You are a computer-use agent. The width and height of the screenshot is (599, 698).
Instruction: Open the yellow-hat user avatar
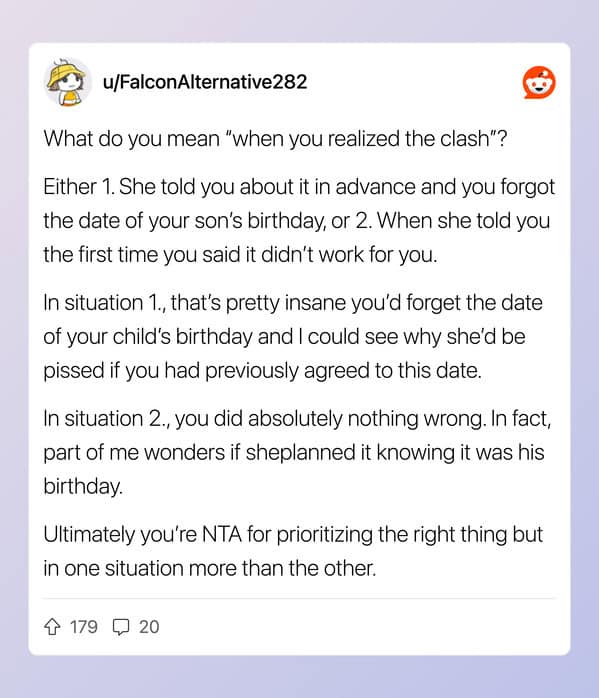pos(67,82)
